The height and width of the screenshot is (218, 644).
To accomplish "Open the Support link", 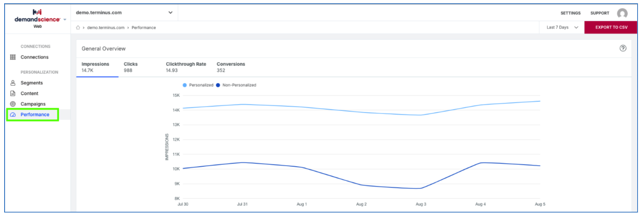I will [600, 13].
